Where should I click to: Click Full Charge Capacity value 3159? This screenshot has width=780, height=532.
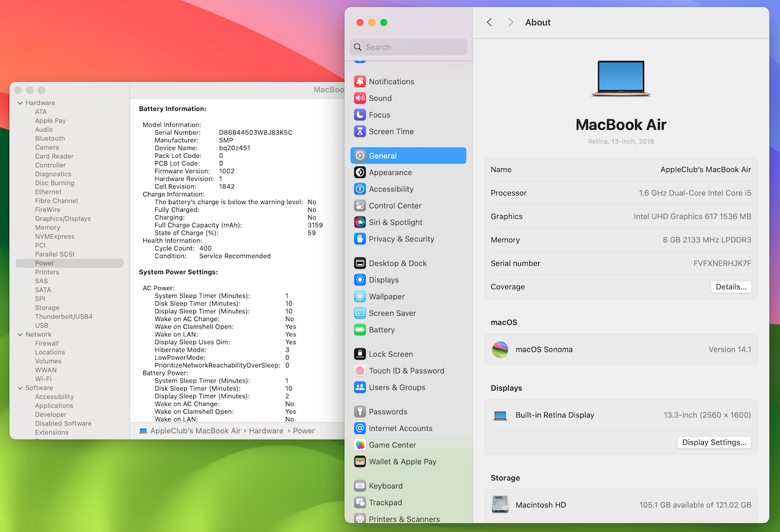pos(315,225)
